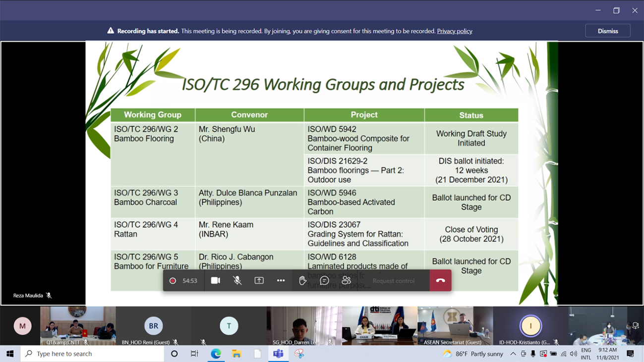Open the volume speaker tray icon
The width and height of the screenshot is (644, 362).
click(x=574, y=354)
